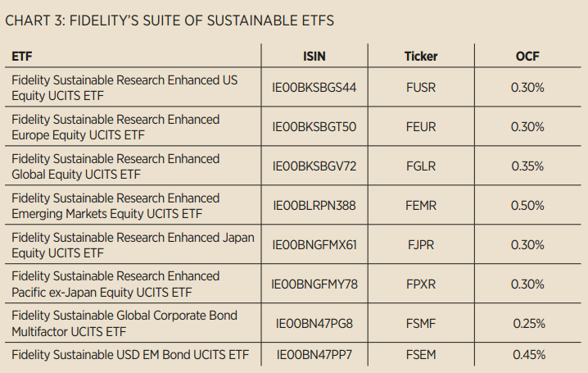Select the Europe Equity UCITS ETF name
Viewport: 588px width, 373px height.
115,127
